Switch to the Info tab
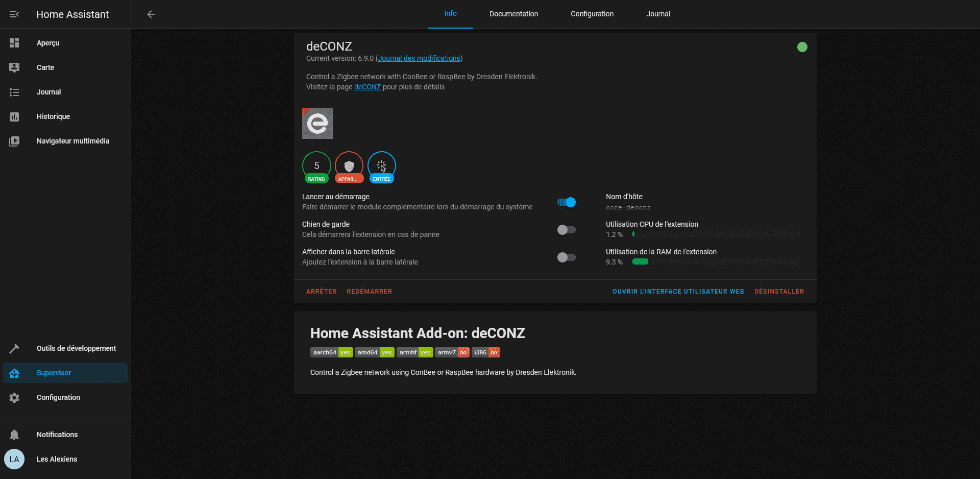 (451, 14)
